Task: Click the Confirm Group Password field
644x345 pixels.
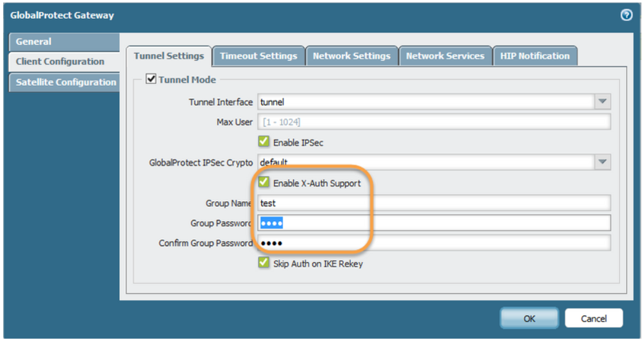Action: (434, 243)
